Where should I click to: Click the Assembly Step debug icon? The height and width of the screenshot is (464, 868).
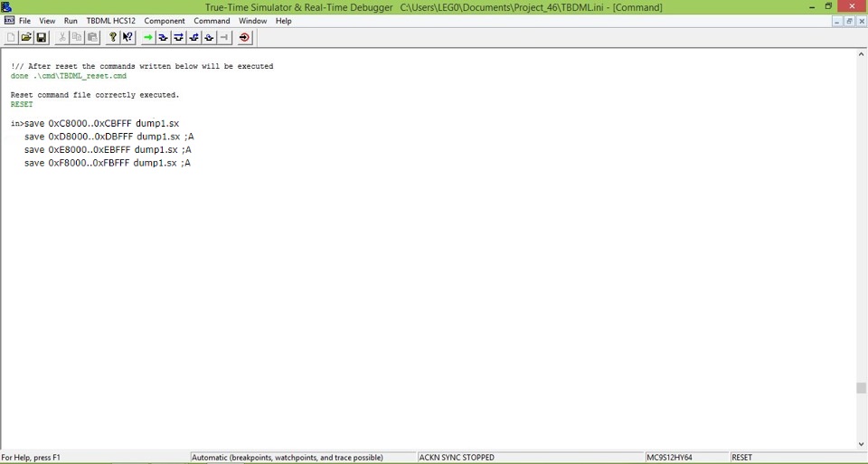[x=210, y=37]
